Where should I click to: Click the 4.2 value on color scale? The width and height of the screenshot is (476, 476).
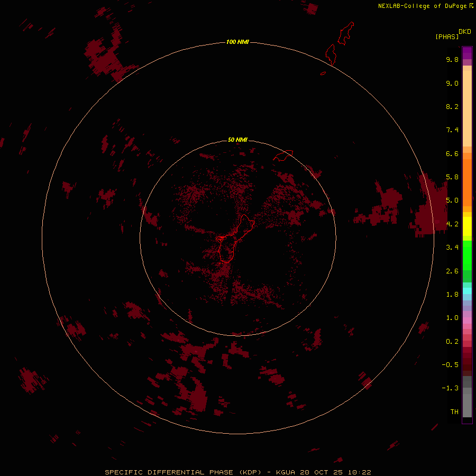click(452, 224)
